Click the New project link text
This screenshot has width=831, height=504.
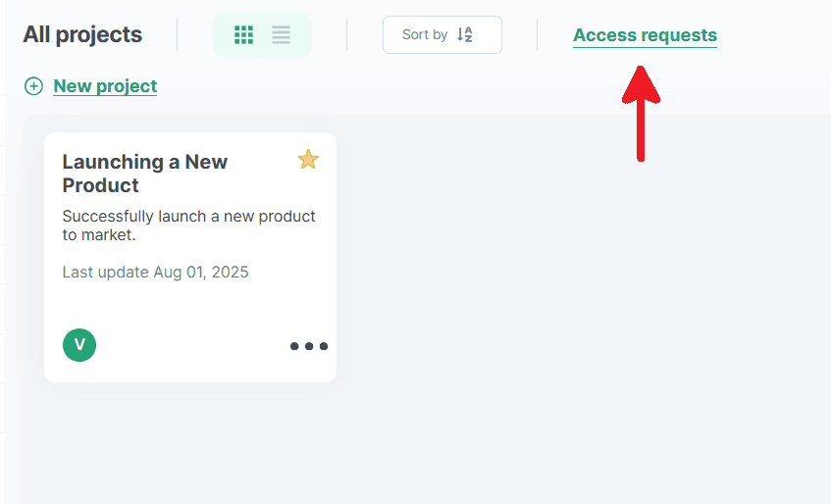[105, 86]
